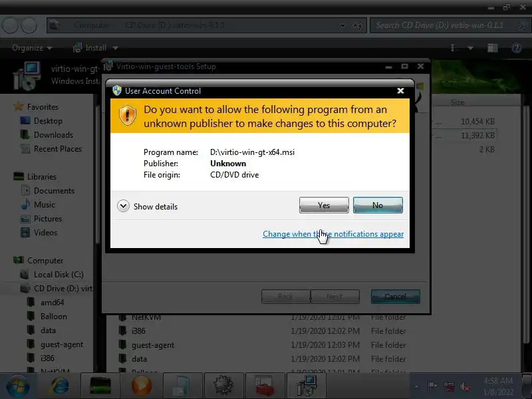
Task: Close the User Account Control dialog
Action: [x=400, y=90]
